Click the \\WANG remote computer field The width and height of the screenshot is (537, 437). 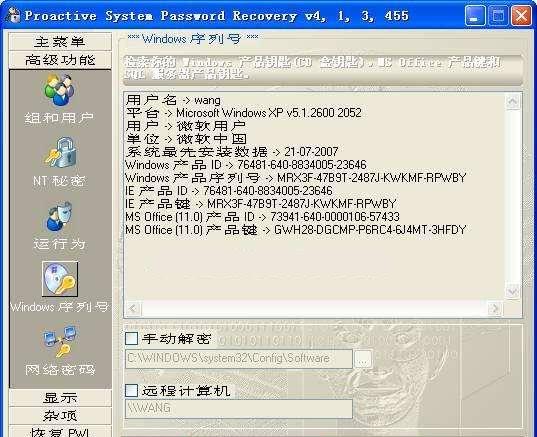point(239,409)
